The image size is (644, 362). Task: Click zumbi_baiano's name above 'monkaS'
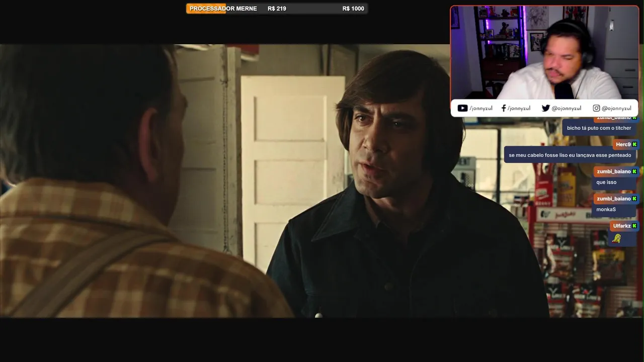click(613, 199)
